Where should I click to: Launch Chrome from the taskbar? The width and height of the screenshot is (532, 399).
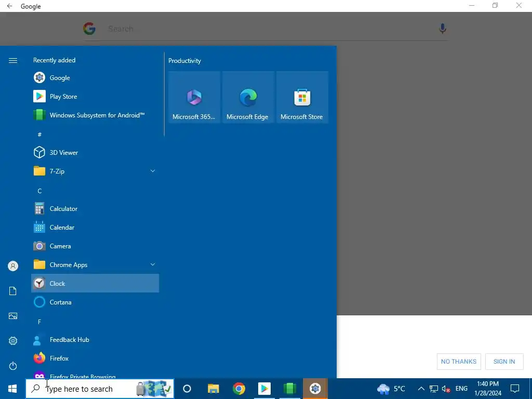click(x=239, y=389)
